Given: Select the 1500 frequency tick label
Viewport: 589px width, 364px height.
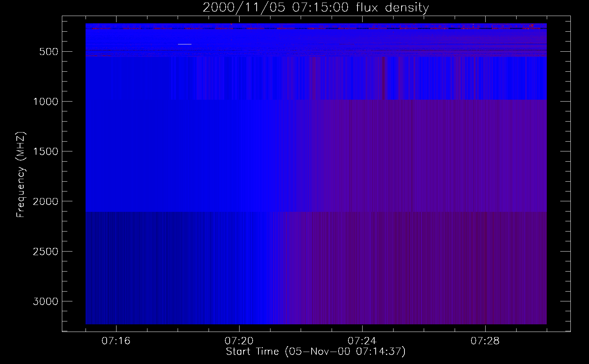Looking at the screenshot, I should point(45,151).
